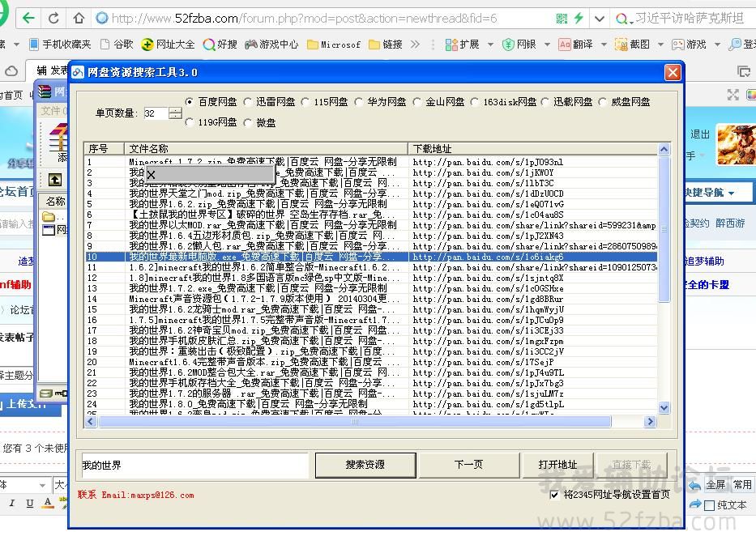
Task: Select the 115网盘 radio button
Action: point(305,102)
